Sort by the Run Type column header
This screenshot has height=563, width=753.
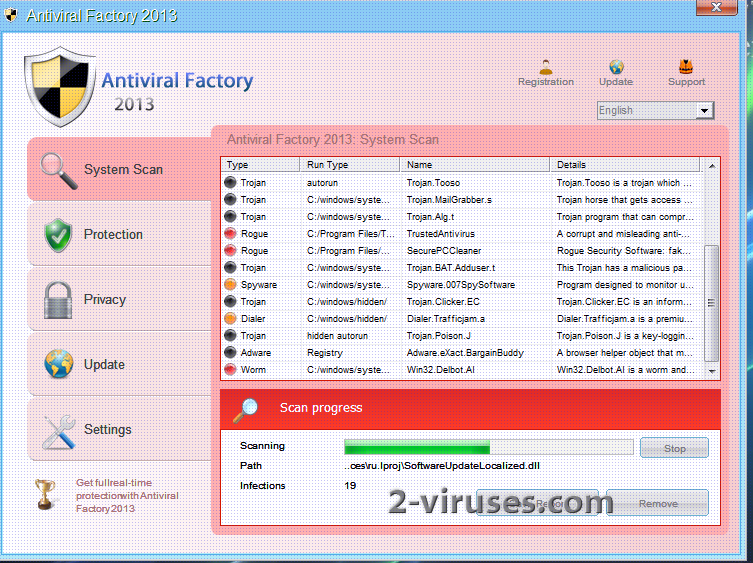(x=350, y=165)
